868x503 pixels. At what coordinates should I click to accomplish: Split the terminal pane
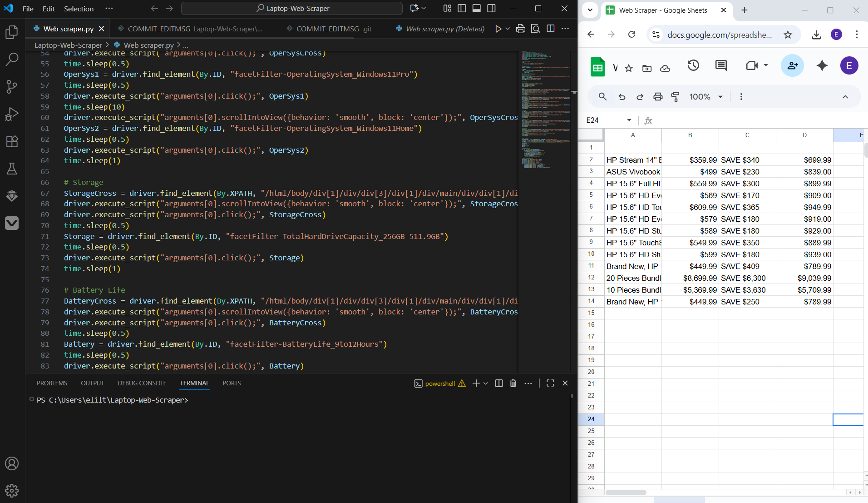pos(499,383)
